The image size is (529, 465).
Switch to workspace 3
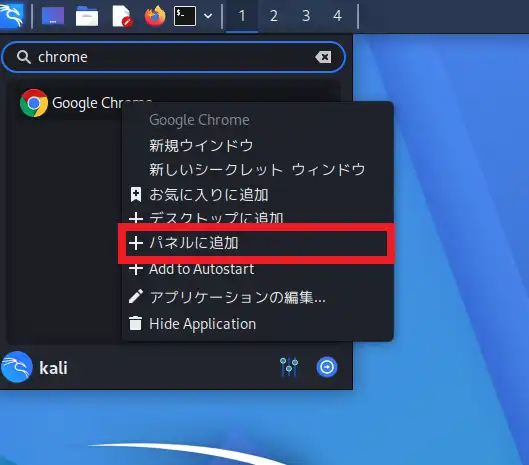[x=306, y=16]
